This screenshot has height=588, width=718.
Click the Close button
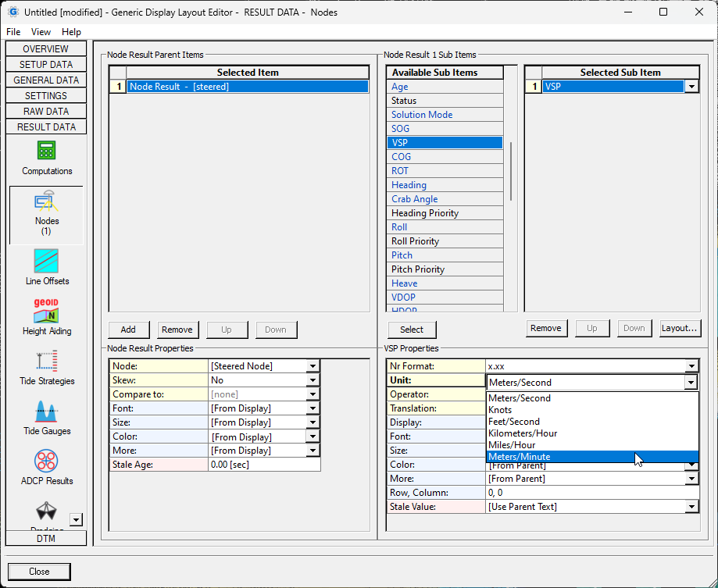(x=38, y=571)
